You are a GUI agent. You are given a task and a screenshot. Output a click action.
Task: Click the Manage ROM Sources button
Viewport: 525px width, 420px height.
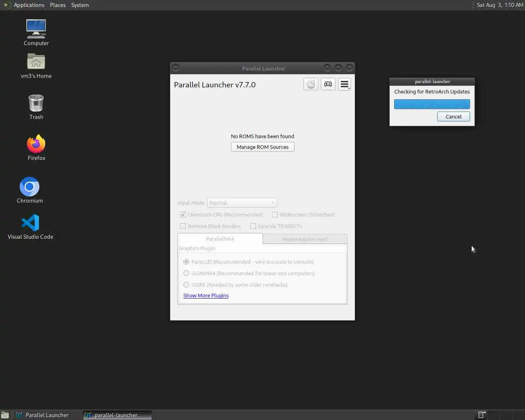point(262,147)
